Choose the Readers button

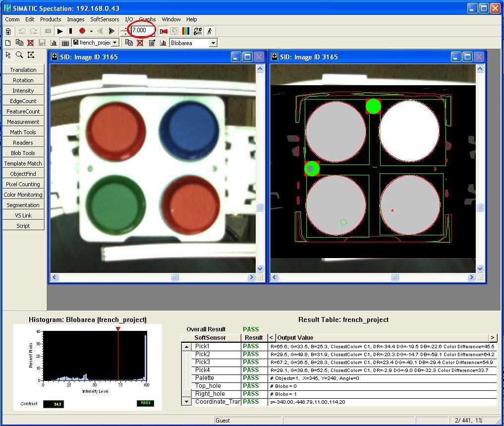(23, 143)
